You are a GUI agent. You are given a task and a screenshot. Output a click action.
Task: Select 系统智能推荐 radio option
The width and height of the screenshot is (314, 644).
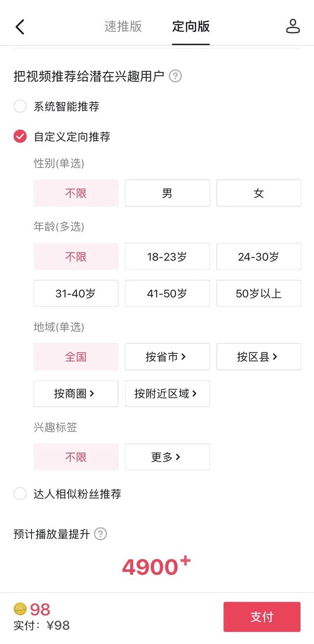(20, 106)
